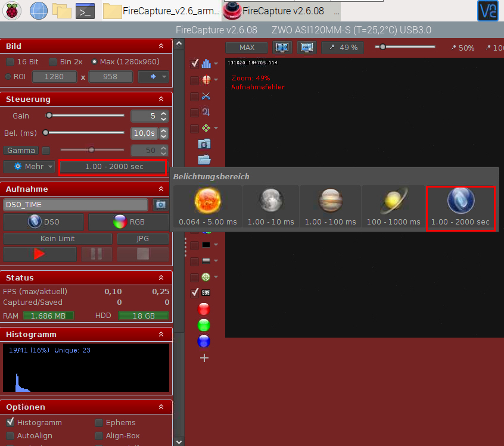This screenshot has height=446, width=504.
Task: Click the gray rectangle flat-frame icon
Action: [x=206, y=261]
